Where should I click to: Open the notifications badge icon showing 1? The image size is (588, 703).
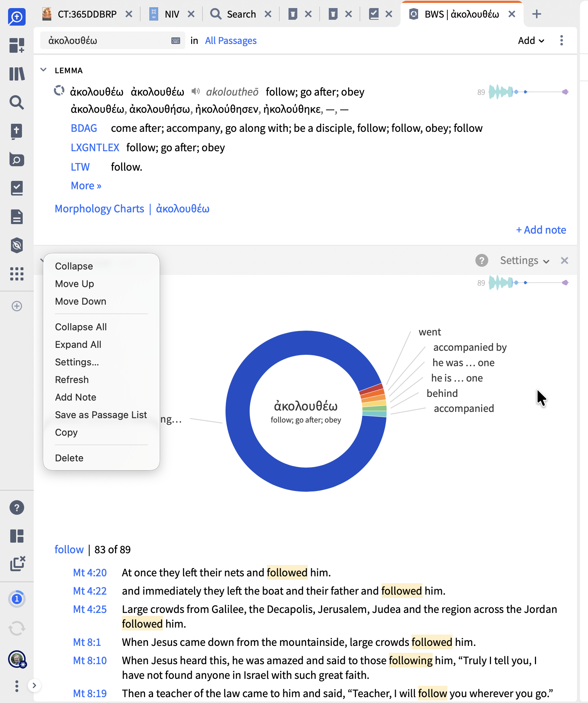[x=17, y=599]
